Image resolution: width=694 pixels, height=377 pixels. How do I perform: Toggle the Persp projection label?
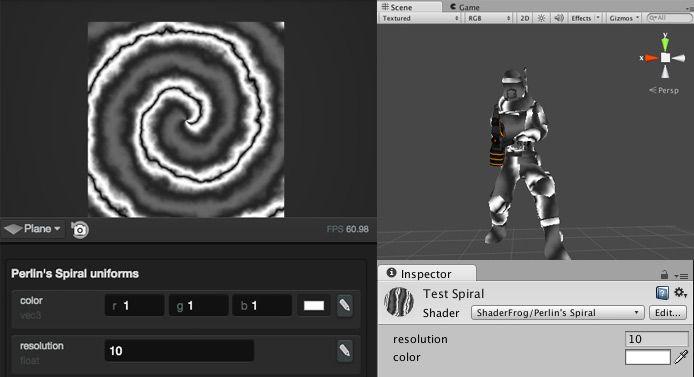[663, 90]
